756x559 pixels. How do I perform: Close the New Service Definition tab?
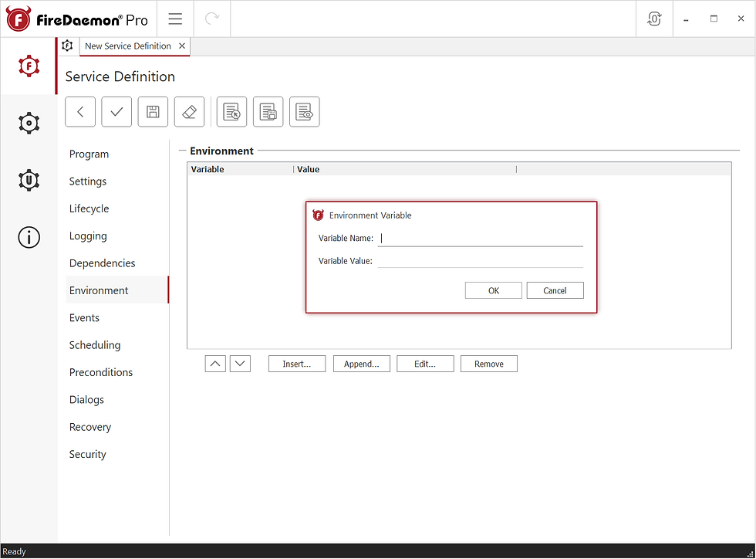pyautogui.click(x=182, y=46)
